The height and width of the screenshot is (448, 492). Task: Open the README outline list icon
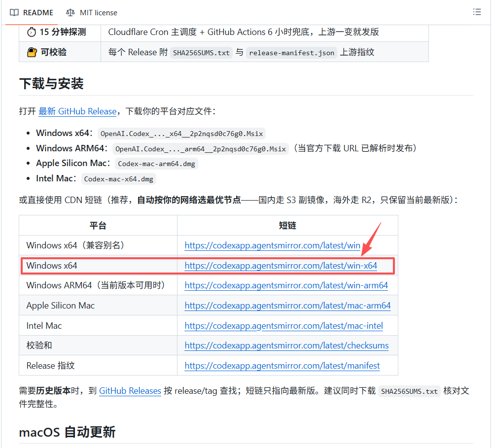[x=477, y=12]
